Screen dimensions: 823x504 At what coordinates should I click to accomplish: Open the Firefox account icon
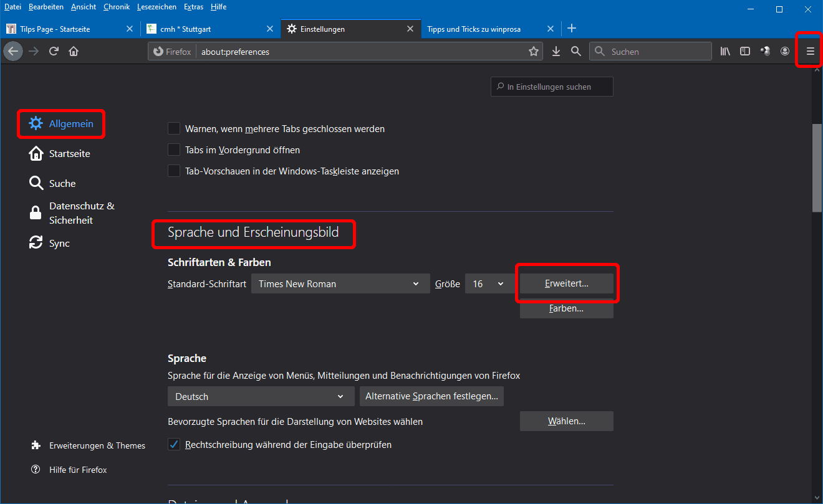[785, 52]
